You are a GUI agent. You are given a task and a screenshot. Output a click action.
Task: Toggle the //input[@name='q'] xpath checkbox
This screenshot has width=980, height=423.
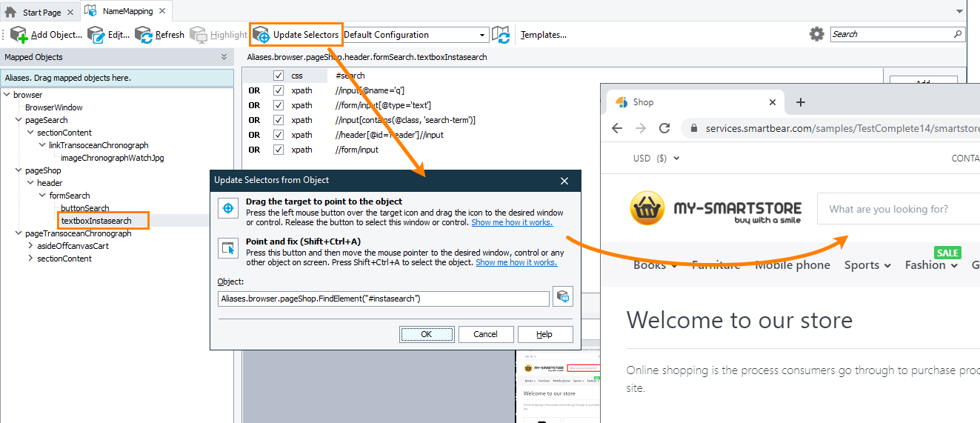click(279, 90)
